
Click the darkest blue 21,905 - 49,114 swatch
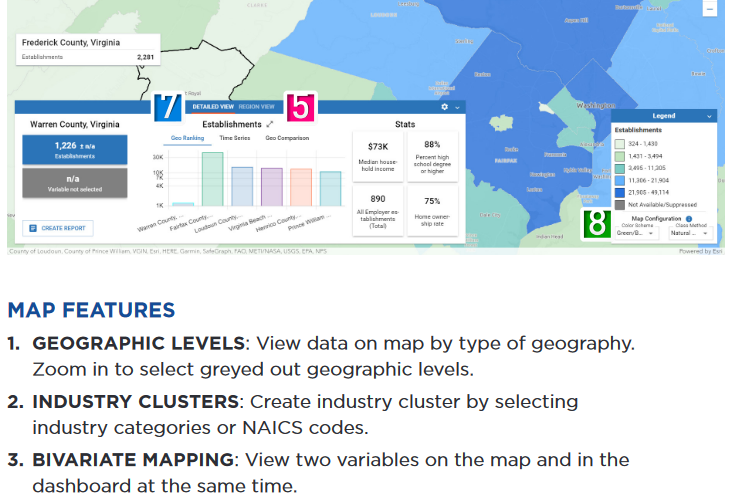coord(620,191)
